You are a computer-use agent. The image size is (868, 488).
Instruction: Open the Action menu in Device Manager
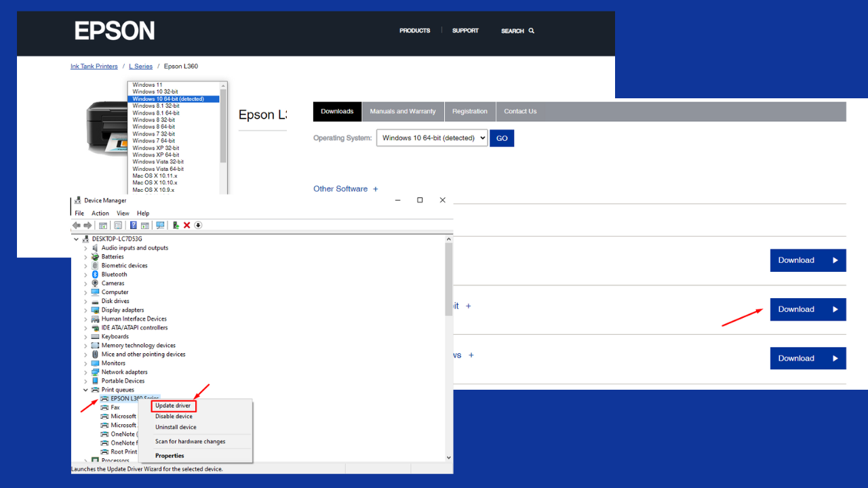pyautogui.click(x=100, y=213)
